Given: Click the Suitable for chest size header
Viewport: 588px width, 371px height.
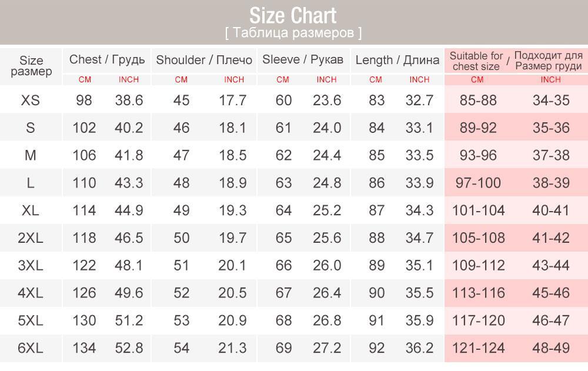Looking at the screenshot, I should [x=476, y=61].
